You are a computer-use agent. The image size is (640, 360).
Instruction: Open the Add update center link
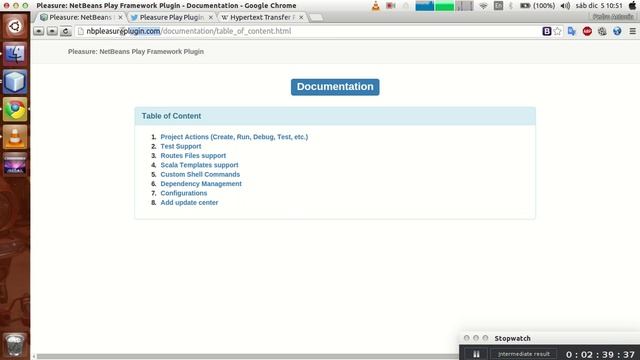[x=189, y=202]
